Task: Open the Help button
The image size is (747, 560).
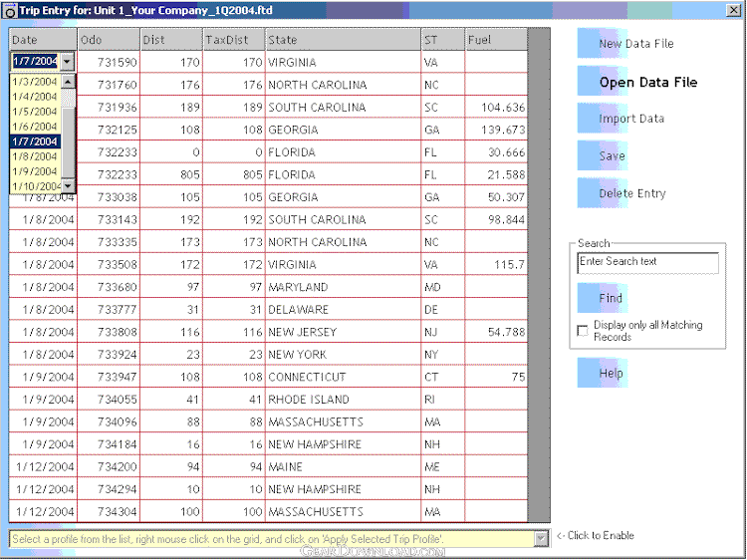Action: 611,374
